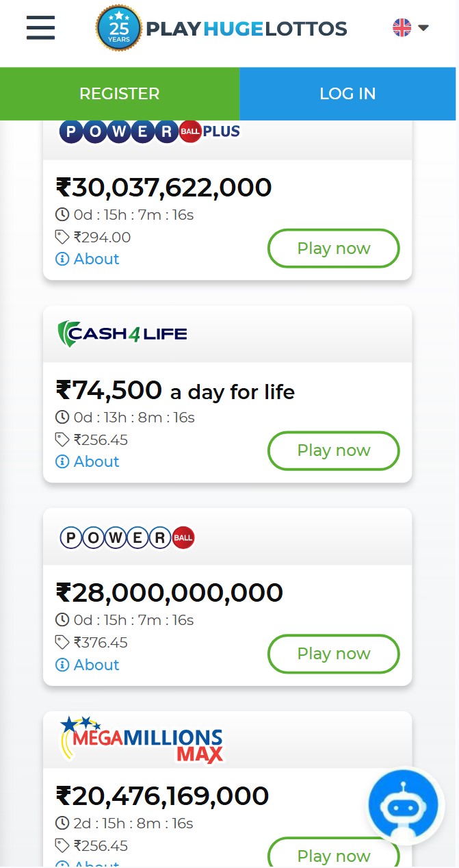Open About link for Powerball Plus
This screenshot has height=868, width=459.
[96, 259]
